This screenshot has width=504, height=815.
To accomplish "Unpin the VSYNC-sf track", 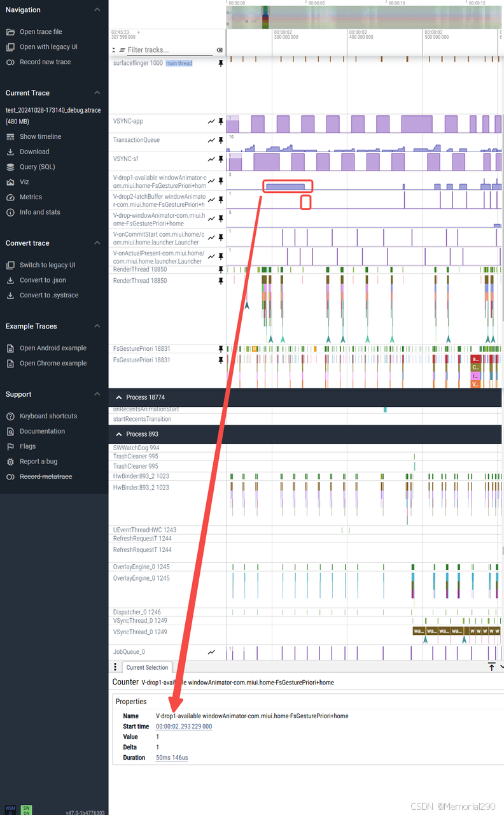I will click(x=221, y=159).
